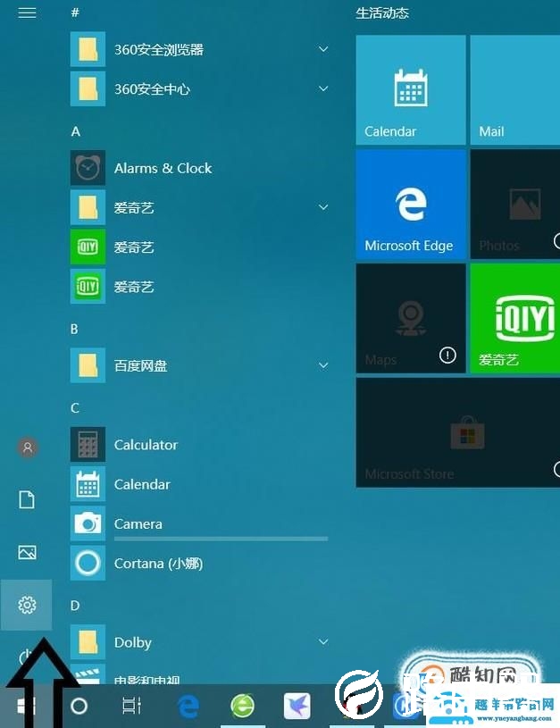Open the 爱奇艺 folder entry in the list
This screenshot has width=560, height=728.
[x=199, y=207]
